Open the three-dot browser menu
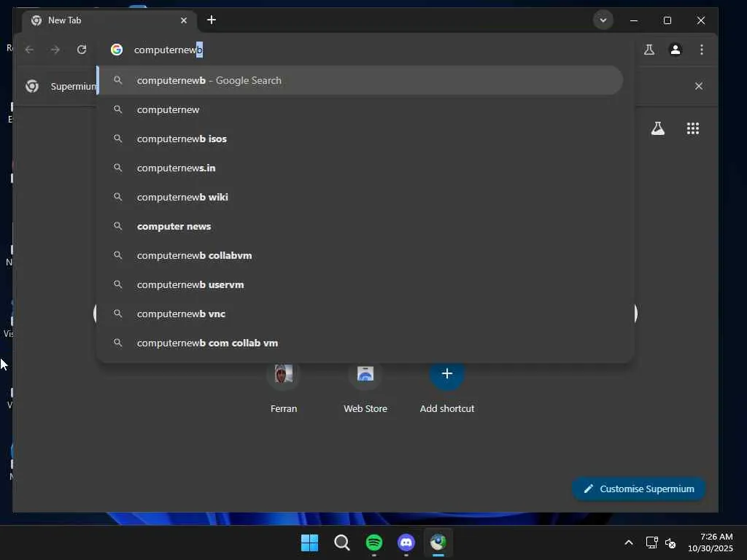Image resolution: width=747 pixels, height=560 pixels. coord(701,50)
